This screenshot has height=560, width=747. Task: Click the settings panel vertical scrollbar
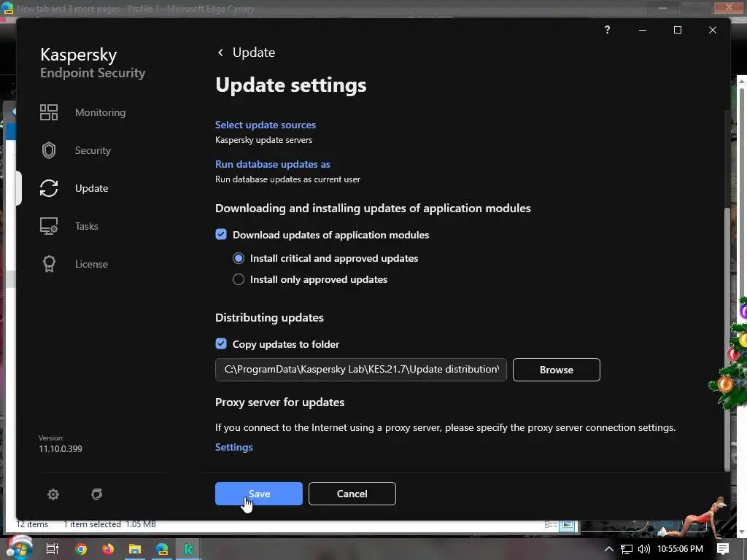(727, 339)
